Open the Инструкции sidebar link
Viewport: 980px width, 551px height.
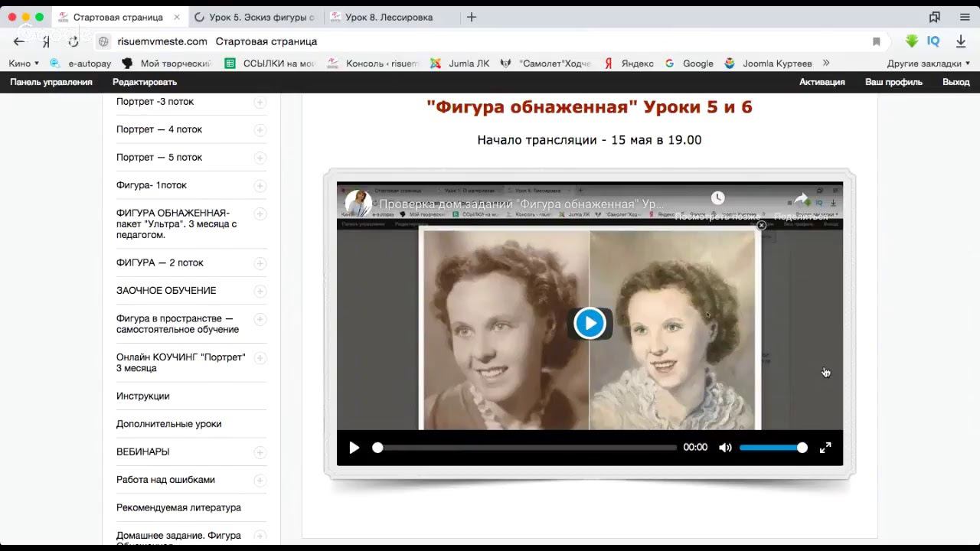click(143, 396)
